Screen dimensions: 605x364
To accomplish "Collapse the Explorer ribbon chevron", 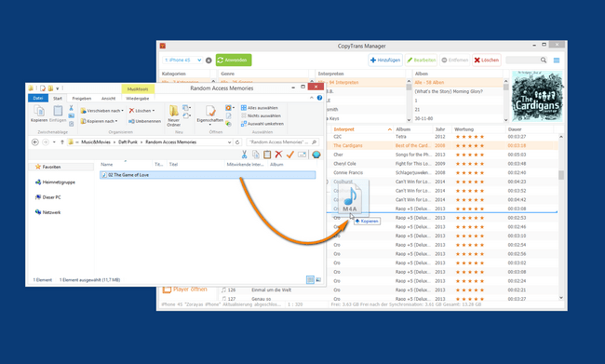I will (x=312, y=98).
